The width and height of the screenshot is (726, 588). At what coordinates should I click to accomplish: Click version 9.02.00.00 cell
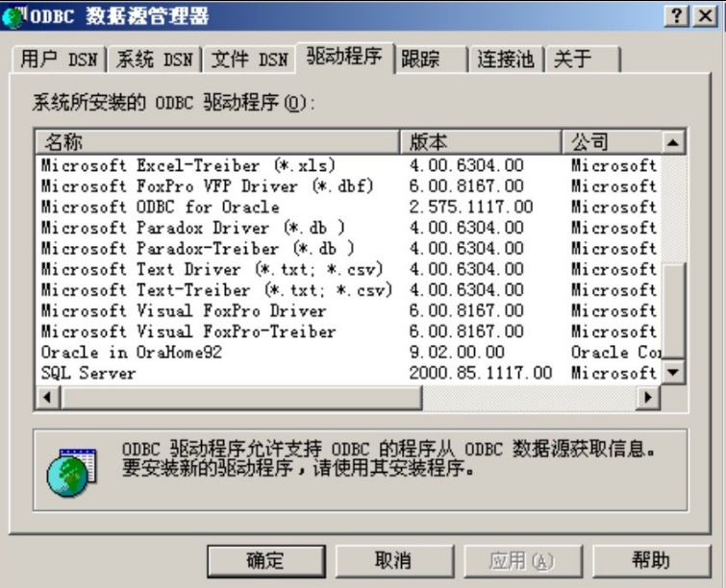tap(457, 352)
